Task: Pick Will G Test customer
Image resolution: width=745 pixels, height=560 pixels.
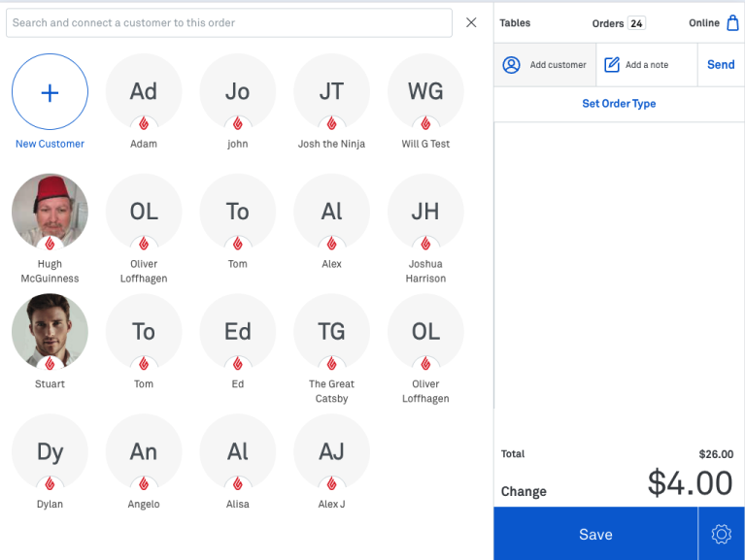Action: click(x=425, y=92)
